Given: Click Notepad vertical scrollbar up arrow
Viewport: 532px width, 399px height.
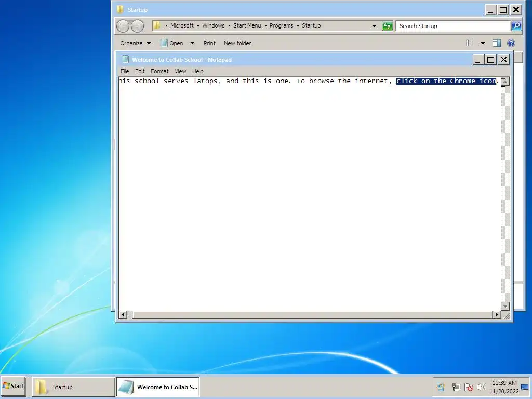Looking at the screenshot, I should click(506, 82).
